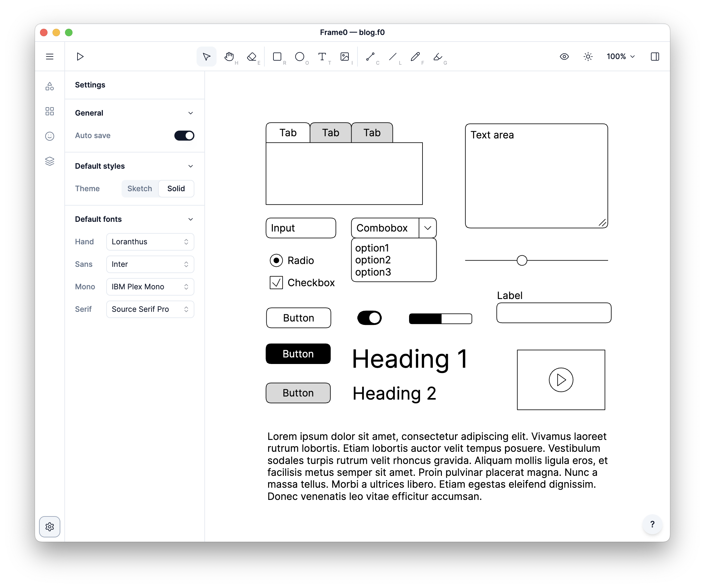Click the settings gear button
The height and width of the screenshot is (588, 705).
(x=50, y=526)
